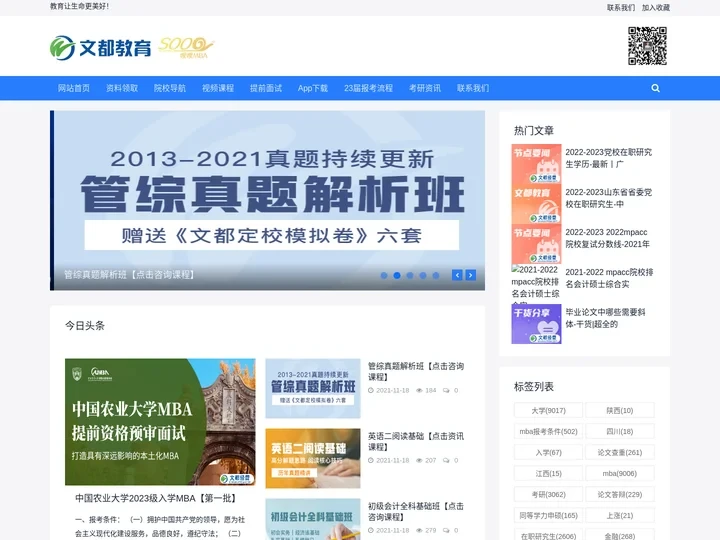Select tag mba报考条件(502)

[x=548, y=432]
